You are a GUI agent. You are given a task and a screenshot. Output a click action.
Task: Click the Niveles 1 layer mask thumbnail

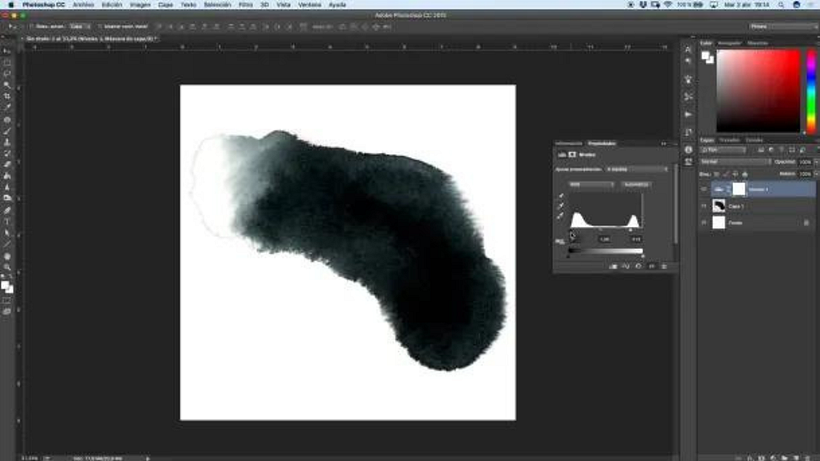(738, 189)
